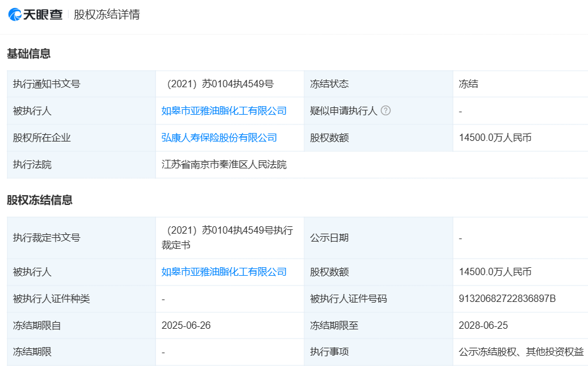Click 公示冻结股权、其他投资权益 value
588x366 pixels.
[x=521, y=352]
